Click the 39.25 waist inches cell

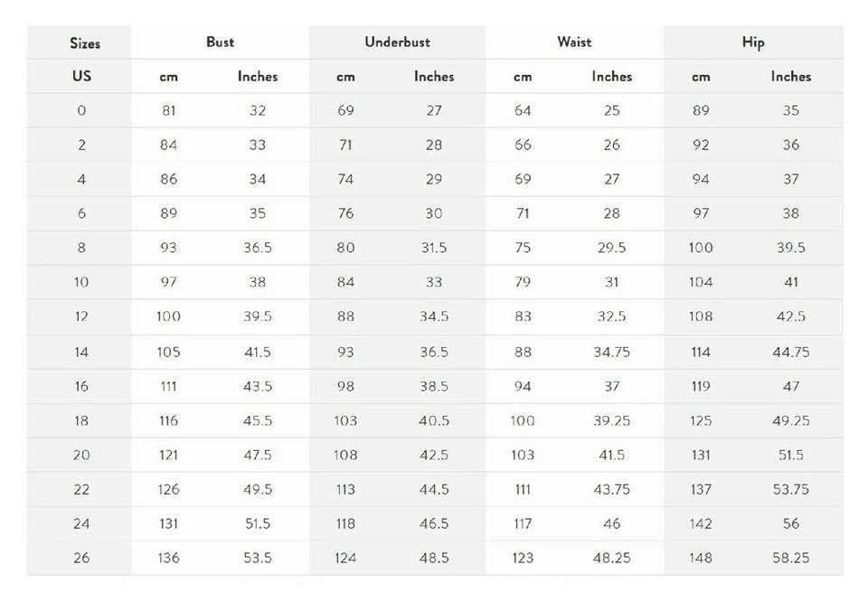point(611,420)
